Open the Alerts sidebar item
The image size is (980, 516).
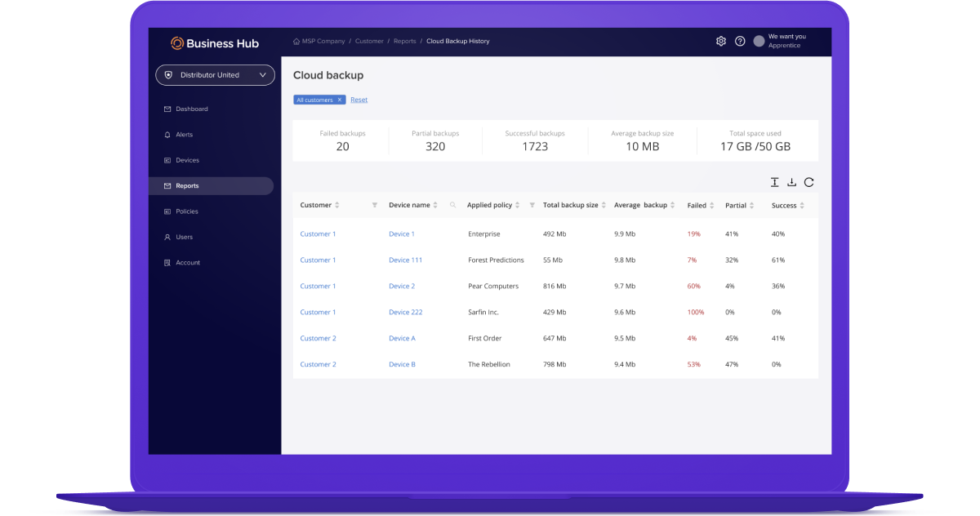pos(185,135)
